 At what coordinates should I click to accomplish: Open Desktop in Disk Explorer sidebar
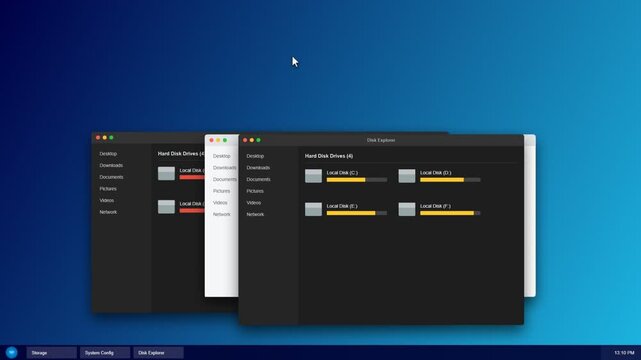[255, 156]
